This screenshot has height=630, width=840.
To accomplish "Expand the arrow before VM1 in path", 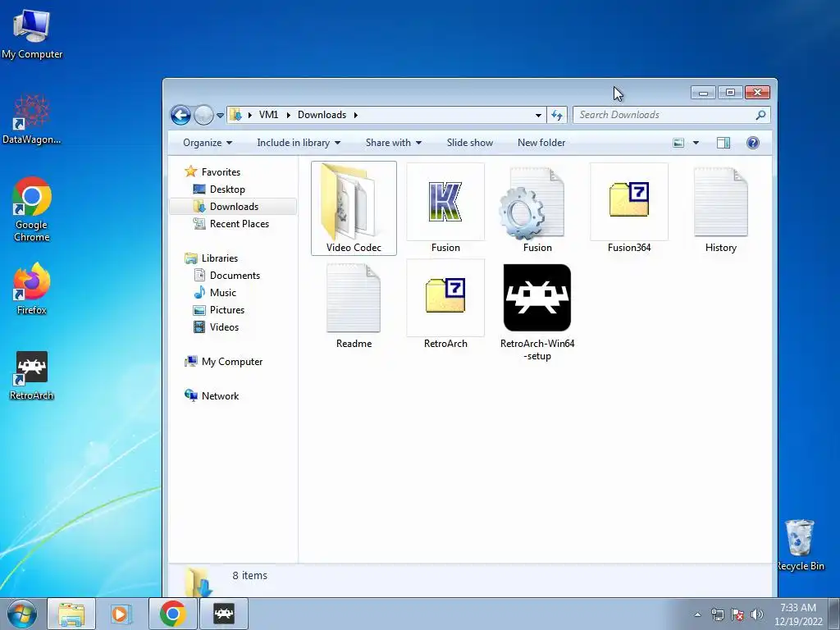I will point(249,115).
